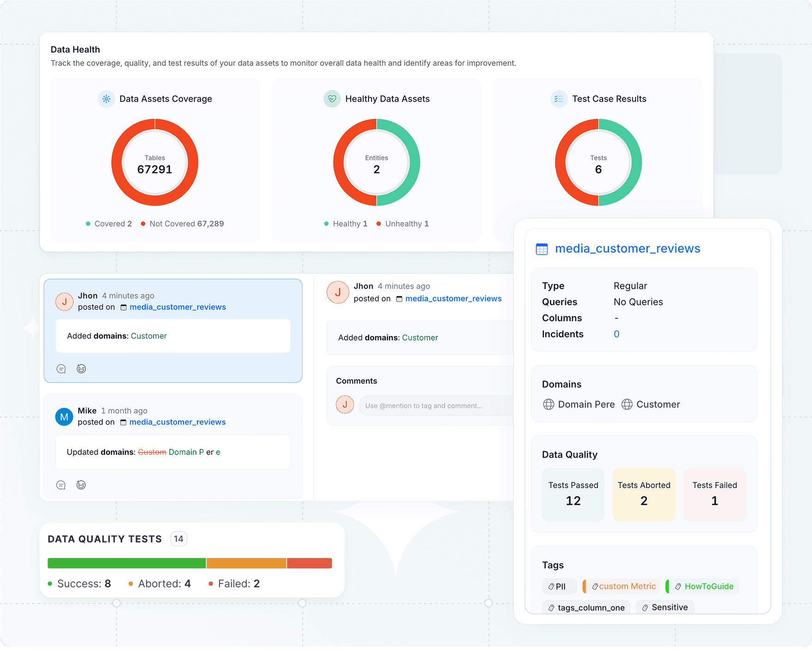The image size is (812, 652).
Task: Click the orange Aborted segment of progress bar
Action: coord(246,563)
